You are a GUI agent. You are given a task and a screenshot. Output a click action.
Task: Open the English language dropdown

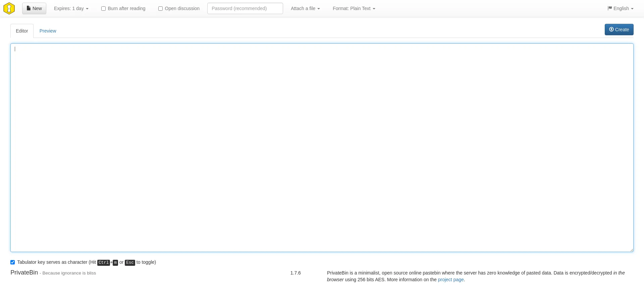(x=621, y=8)
